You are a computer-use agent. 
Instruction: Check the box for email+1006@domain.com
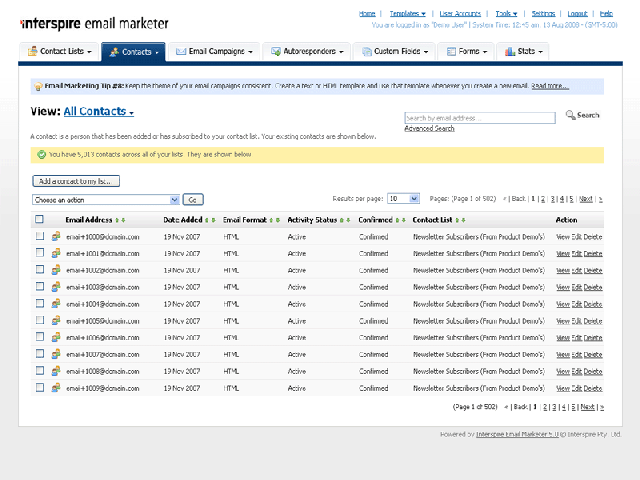click(x=40, y=337)
